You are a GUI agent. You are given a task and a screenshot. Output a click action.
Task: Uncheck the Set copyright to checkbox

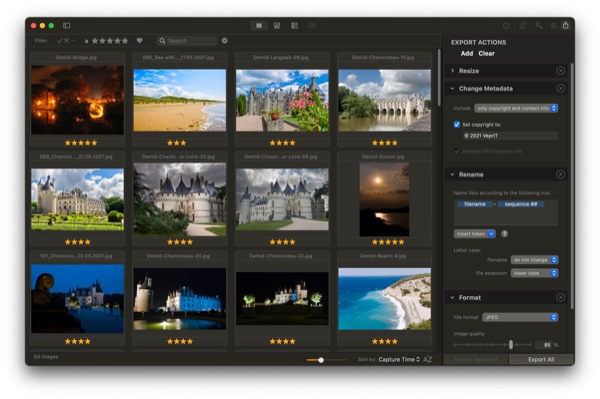[x=457, y=124]
